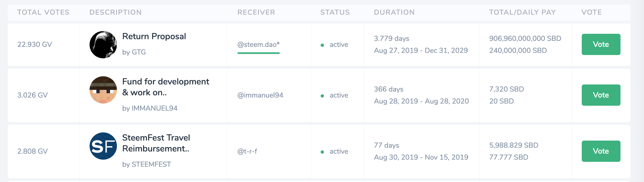644x182 pixels.
Task: Vote for Fund for development proposal
Action: 601,95
